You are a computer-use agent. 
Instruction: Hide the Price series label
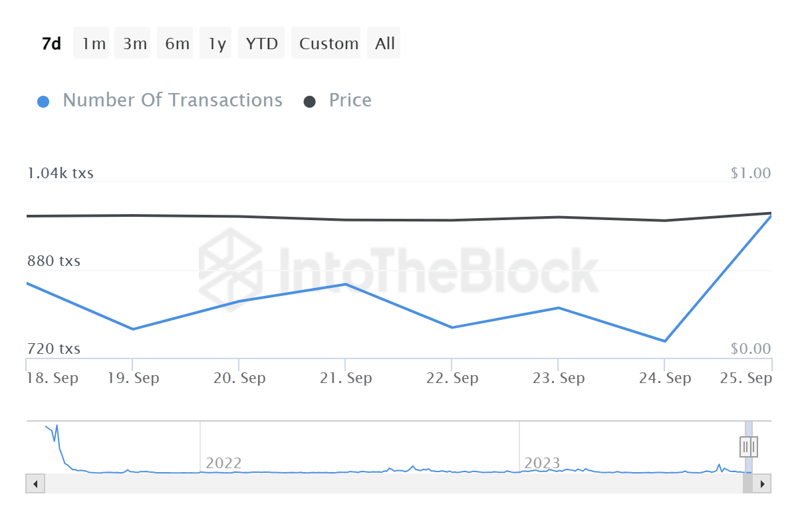[350, 100]
